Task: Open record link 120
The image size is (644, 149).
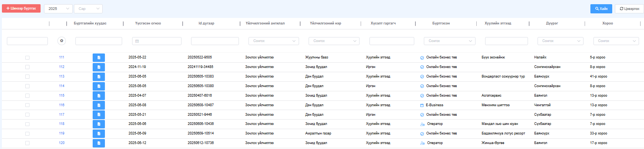Action: [62, 143]
